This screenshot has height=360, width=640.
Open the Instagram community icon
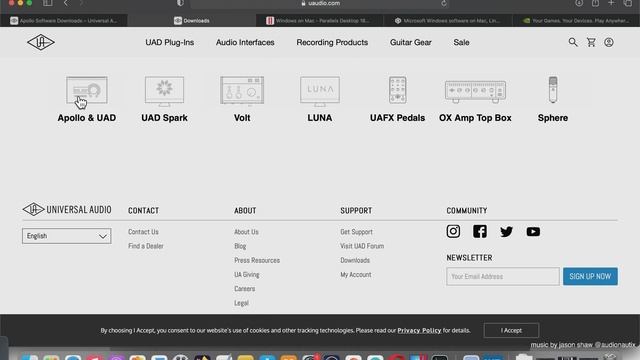pyautogui.click(x=453, y=231)
